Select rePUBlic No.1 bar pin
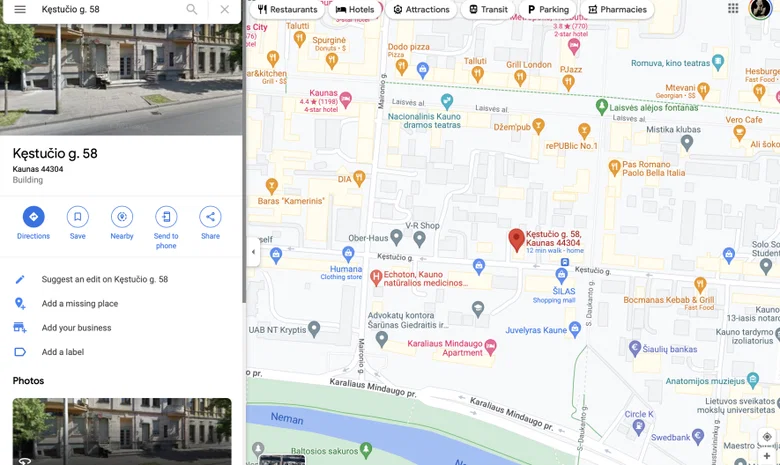The image size is (780, 465). 584,131
